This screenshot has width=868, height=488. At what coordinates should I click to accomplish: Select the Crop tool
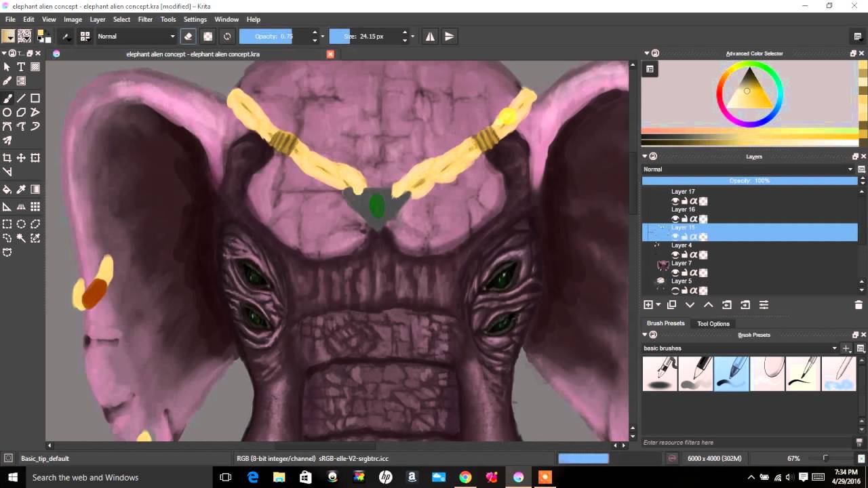tap(7, 158)
